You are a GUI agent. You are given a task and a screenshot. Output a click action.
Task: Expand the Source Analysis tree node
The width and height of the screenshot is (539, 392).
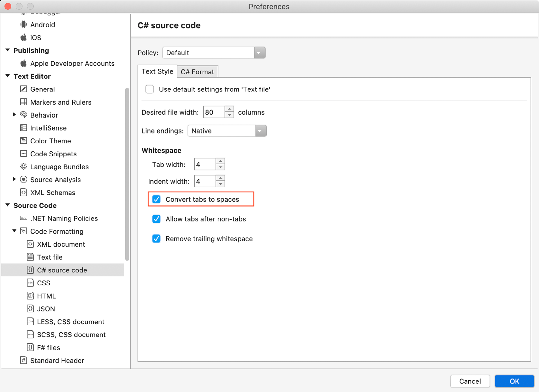coord(14,179)
